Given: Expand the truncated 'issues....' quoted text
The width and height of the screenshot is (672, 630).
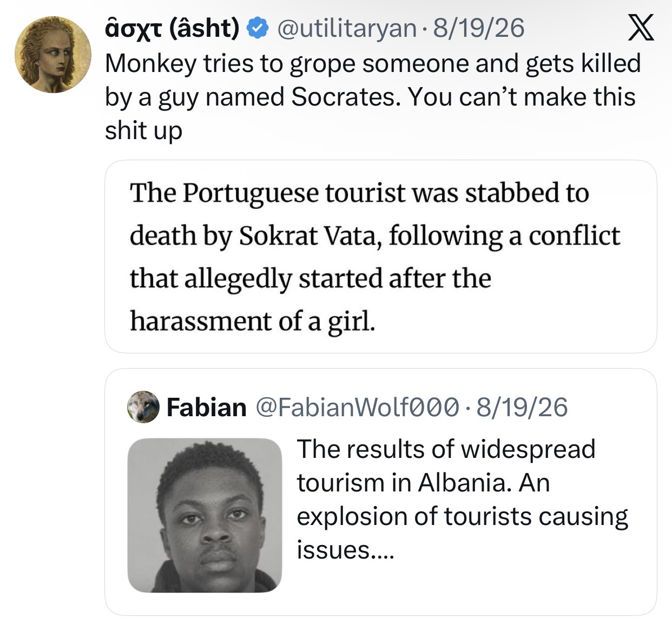Looking at the screenshot, I should pyautogui.click(x=346, y=550).
